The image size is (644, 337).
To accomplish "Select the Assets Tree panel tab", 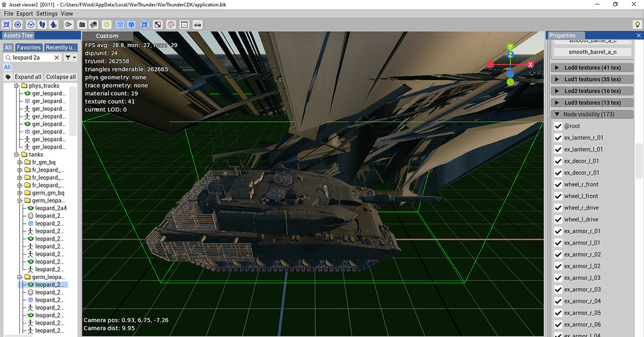I will click(18, 35).
